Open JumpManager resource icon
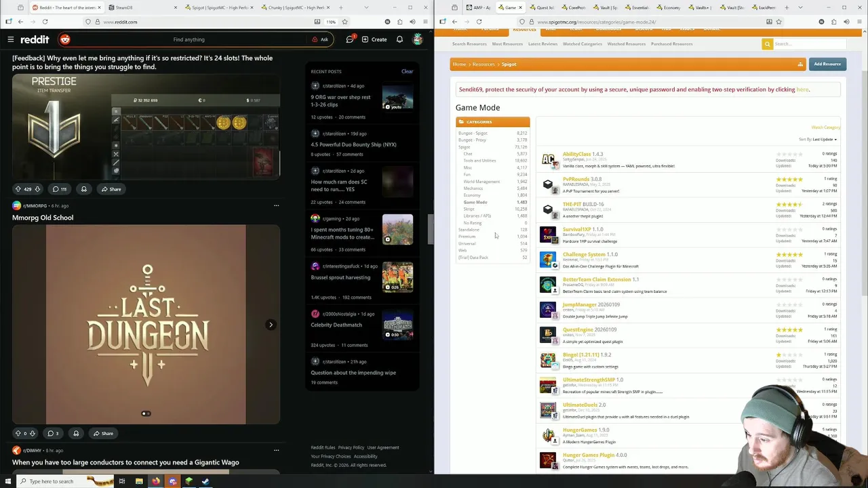The width and height of the screenshot is (868, 488). (548, 310)
